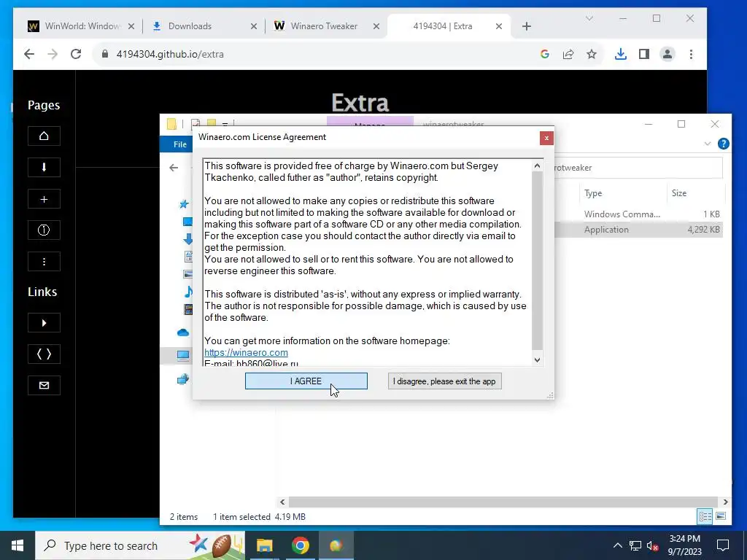747x560 pixels.
Task: Reload the page in Chrome
Action: click(x=76, y=54)
